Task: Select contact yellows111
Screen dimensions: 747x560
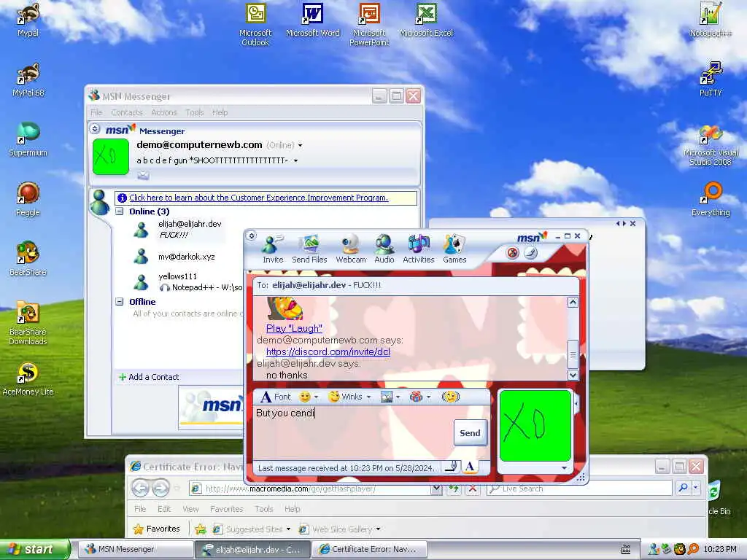Action: coord(177,276)
